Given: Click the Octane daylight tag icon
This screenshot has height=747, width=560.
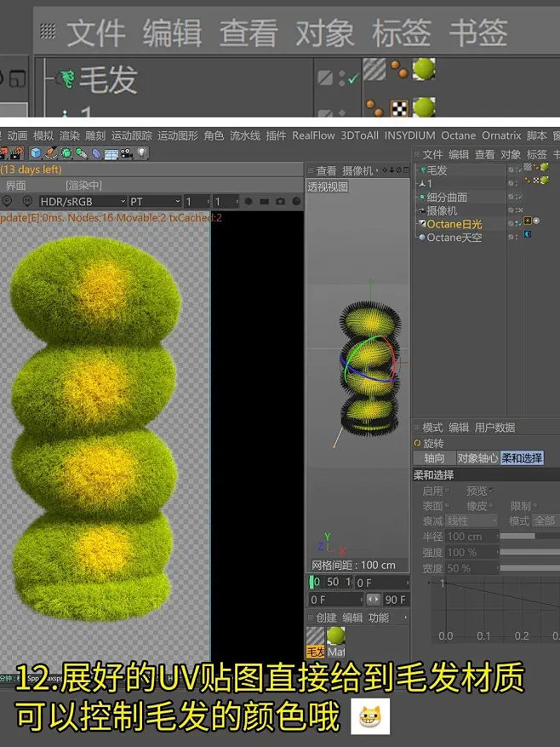Looking at the screenshot, I should (x=527, y=221).
